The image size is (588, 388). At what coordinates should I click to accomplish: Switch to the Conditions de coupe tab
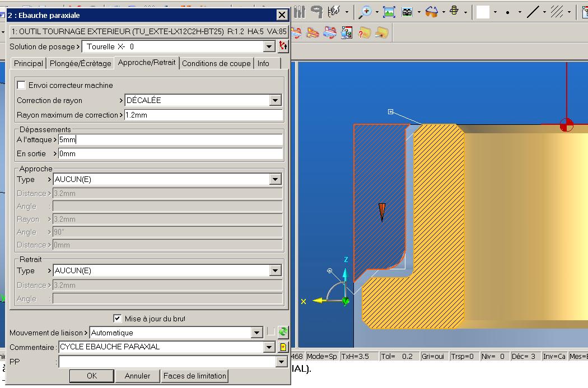tap(216, 63)
